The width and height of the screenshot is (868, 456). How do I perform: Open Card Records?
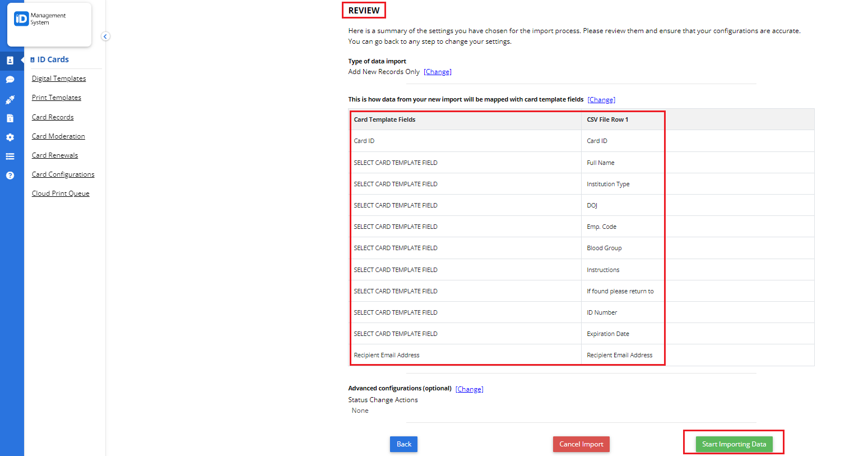pos(53,117)
